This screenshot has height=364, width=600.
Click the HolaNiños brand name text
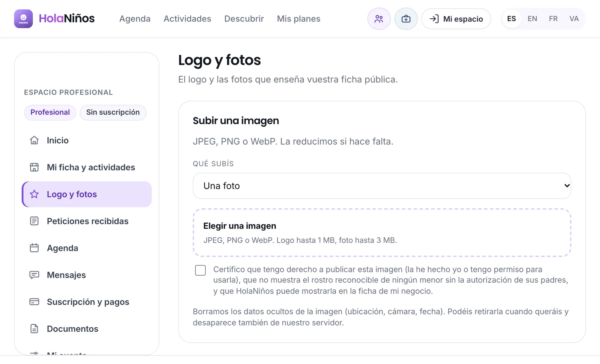[x=67, y=18]
